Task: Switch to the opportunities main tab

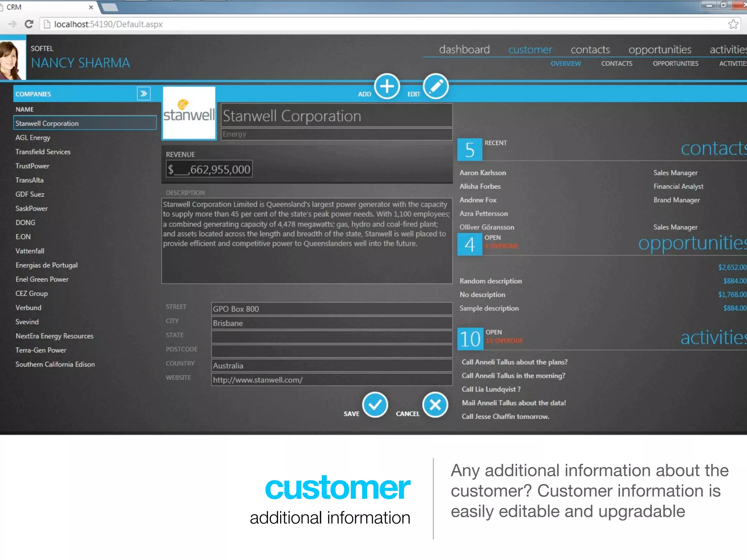Action: tap(660, 50)
